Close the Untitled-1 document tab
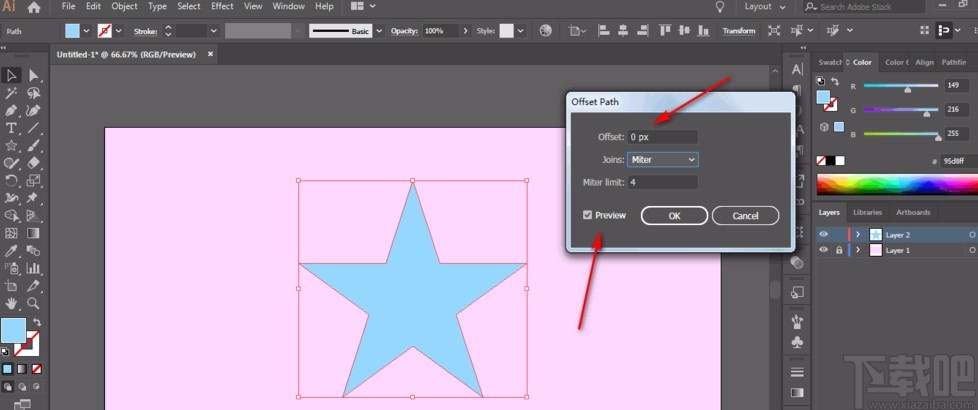This screenshot has height=410, width=978. coord(210,54)
